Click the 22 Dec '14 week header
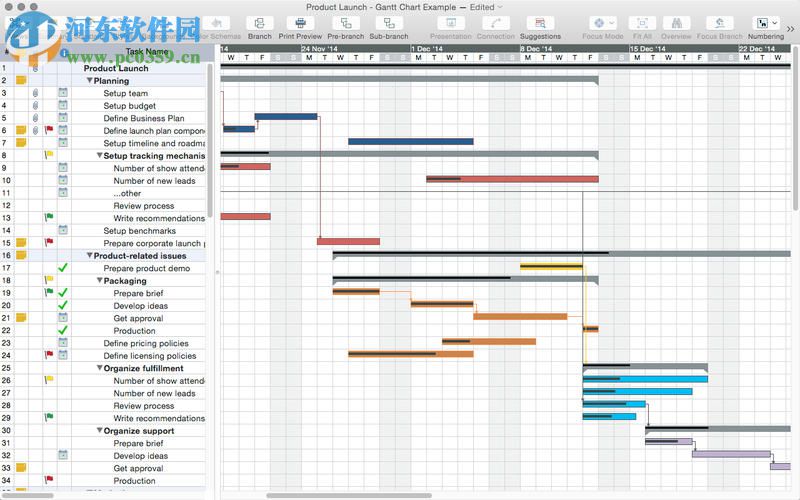800x500 pixels. pos(764,48)
